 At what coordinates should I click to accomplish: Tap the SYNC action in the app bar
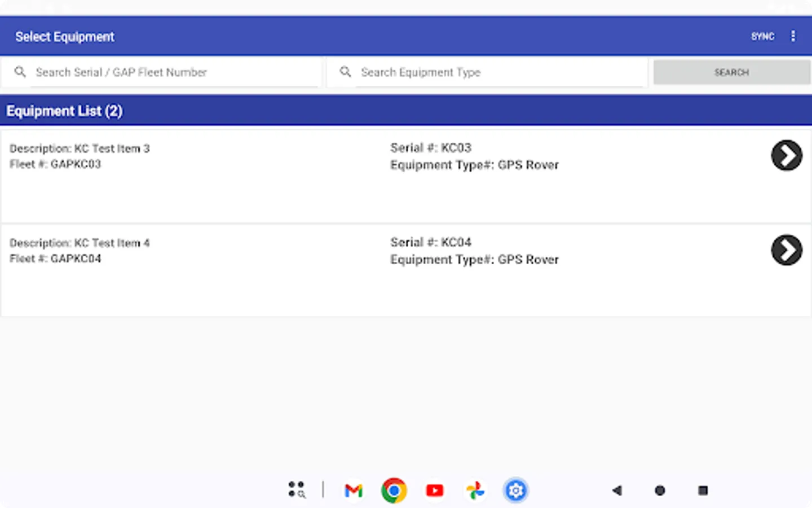pos(762,36)
